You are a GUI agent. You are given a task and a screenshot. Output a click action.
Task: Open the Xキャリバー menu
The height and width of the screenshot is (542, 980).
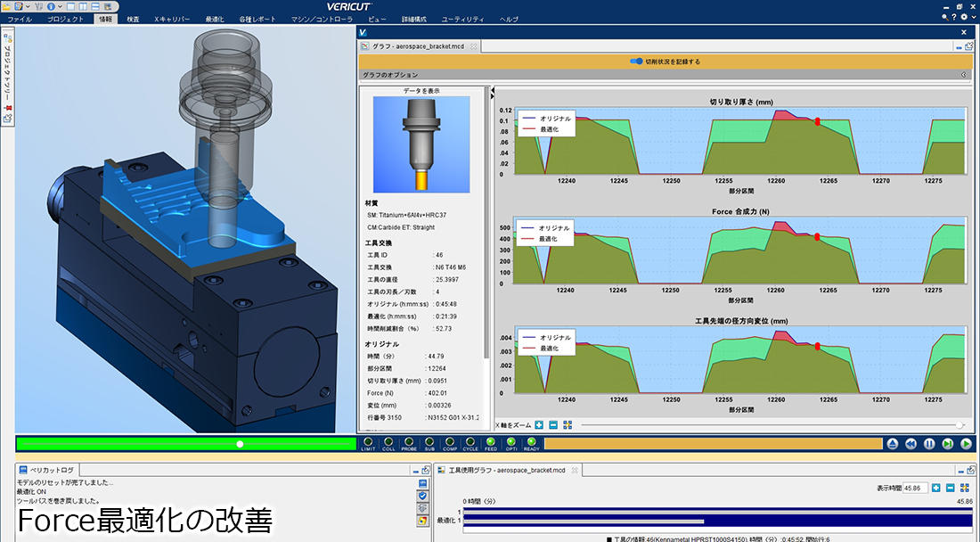pyautogui.click(x=172, y=20)
